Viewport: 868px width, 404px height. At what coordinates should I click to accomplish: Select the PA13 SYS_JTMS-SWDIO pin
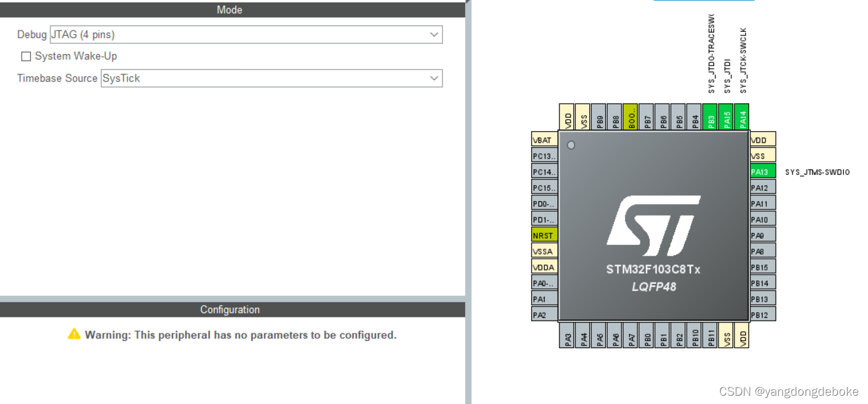point(761,171)
